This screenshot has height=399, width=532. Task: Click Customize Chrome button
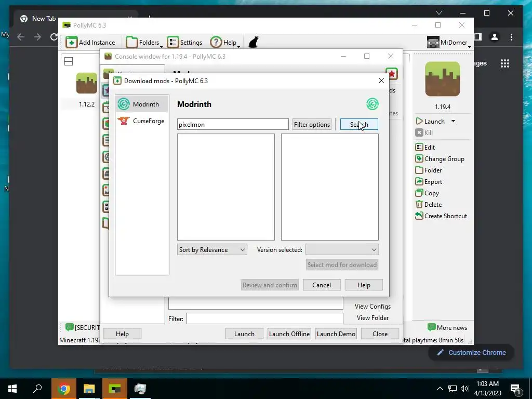pos(471,353)
